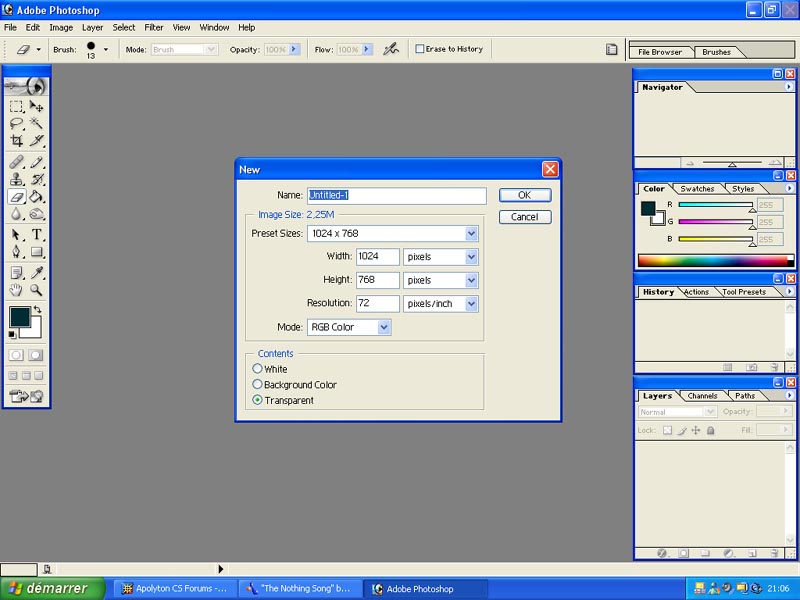Open the Resolution units dropdown
Image resolution: width=800 pixels, height=600 pixels.
tap(471, 304)
